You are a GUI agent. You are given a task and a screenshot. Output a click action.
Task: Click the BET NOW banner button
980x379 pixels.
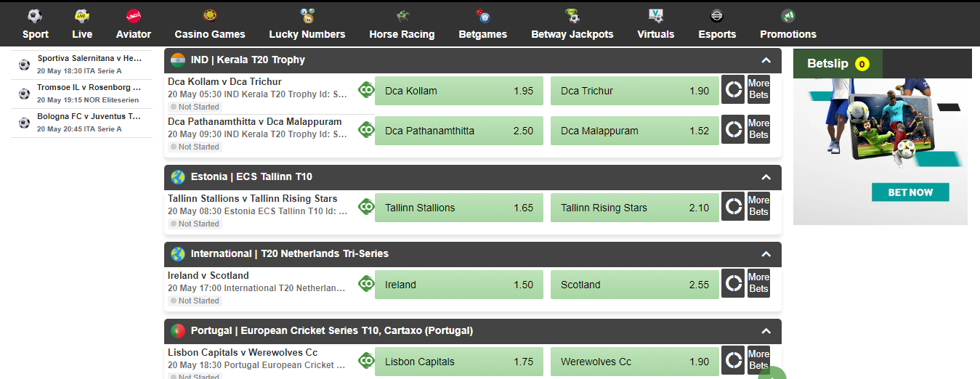pyautogui.click(x=911, y=192)
